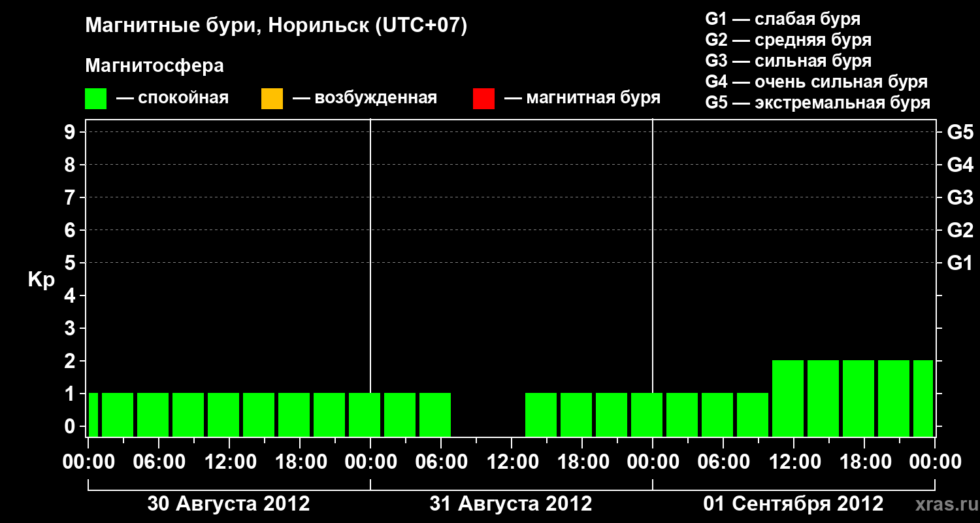
Task: Click 'G2 — средняя буря' legend line
Action: [788, 40]
